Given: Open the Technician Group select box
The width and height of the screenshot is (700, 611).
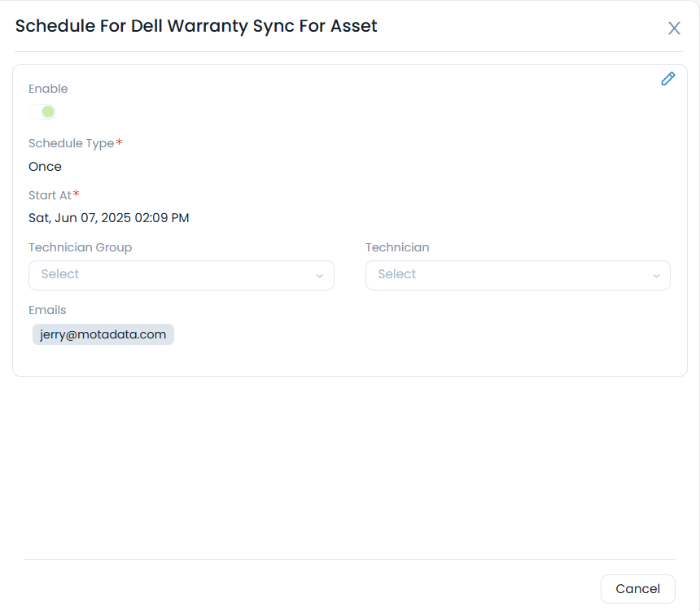Looking at the screenshot, I should (171, 275).
